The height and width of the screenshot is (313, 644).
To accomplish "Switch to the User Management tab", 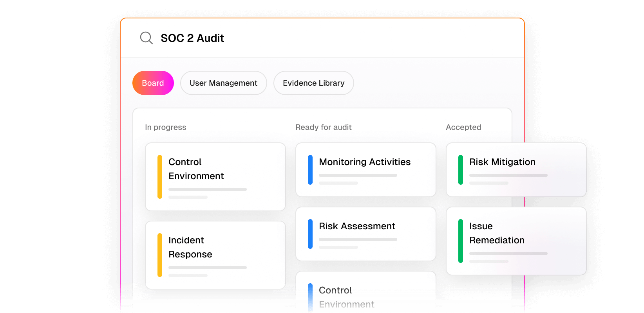I will pyautogui.click(x=224, y=83).
